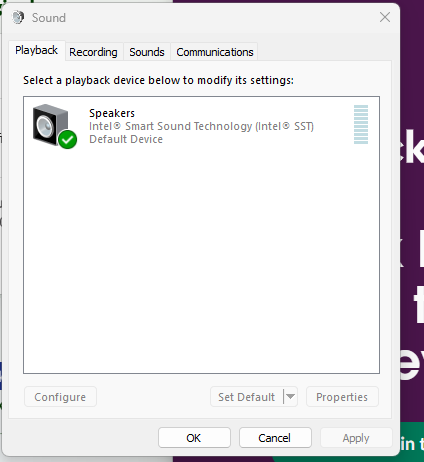The image size is (424, 462).
Task: Cancel the Sound dialog
Action: (x=275, y=438)
